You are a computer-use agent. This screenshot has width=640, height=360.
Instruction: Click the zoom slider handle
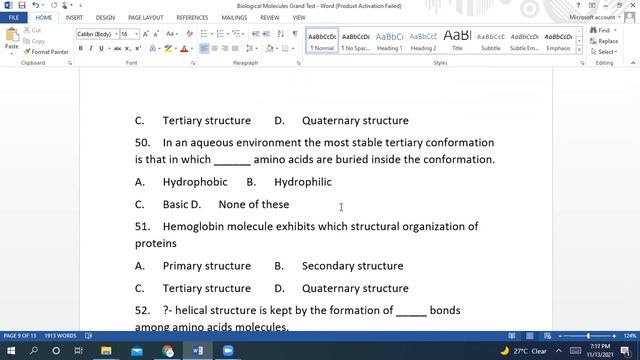(x=588, y=336)
